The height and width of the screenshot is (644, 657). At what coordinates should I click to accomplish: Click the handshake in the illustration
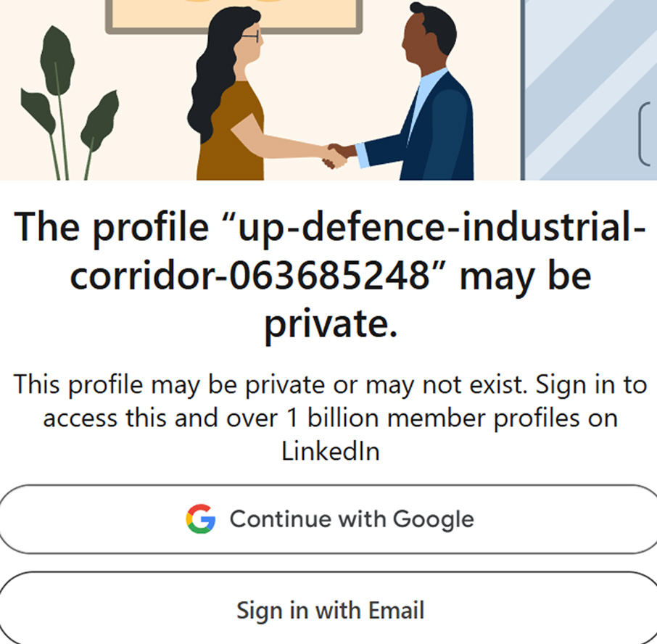(x=336, y=154)
